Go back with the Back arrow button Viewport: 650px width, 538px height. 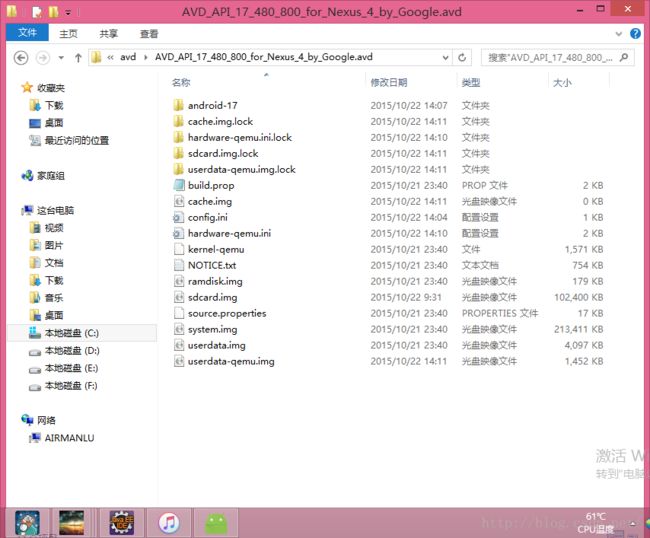21,58
